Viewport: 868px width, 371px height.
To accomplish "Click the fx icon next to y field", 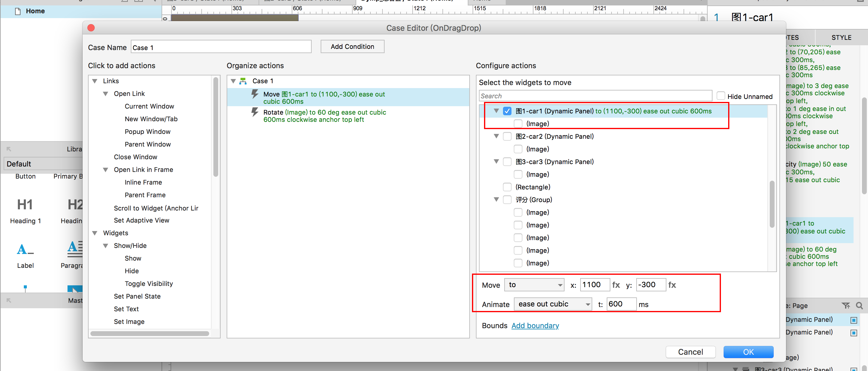I will (x=672, y=285).
